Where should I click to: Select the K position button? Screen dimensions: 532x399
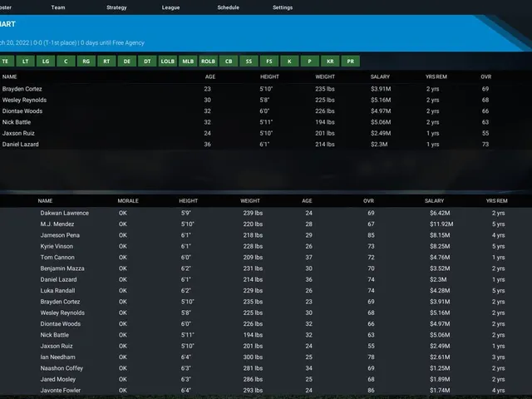[289, 62]
